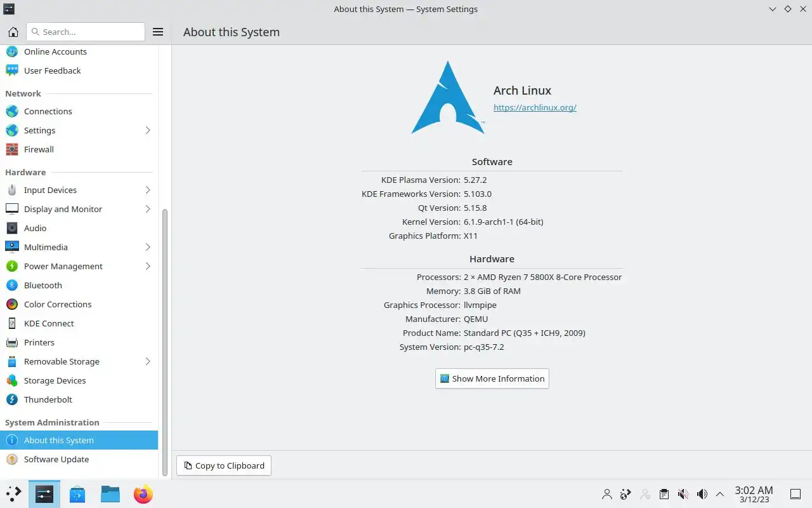Open Dolphin file manager from taskbar
Viewport: 812px width, 508px height.
coord(110,494)
